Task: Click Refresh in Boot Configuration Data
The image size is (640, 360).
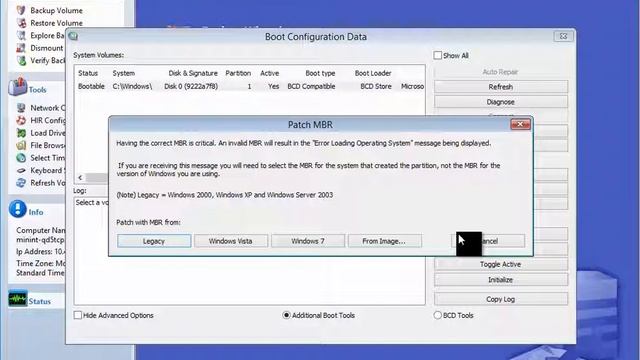Action: (501, 87)
